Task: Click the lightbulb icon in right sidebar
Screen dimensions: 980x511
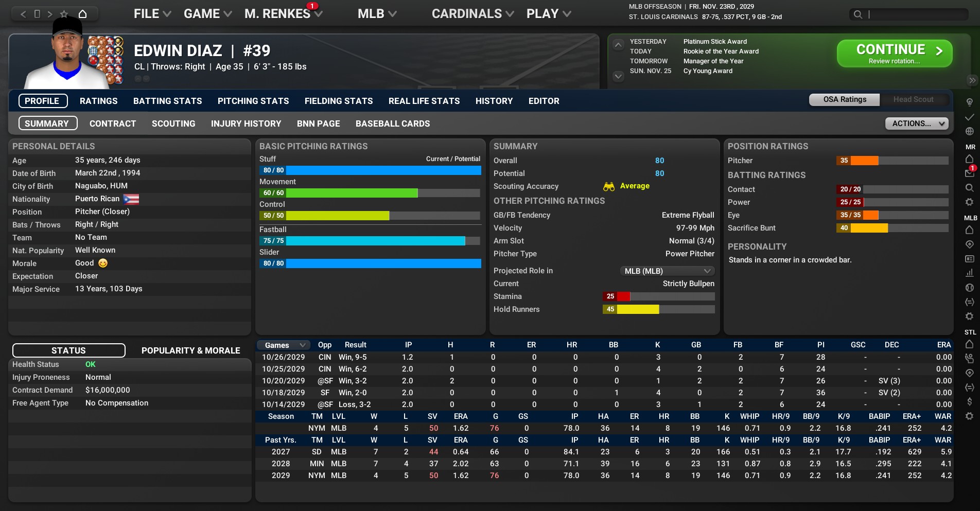Action: 969,102
